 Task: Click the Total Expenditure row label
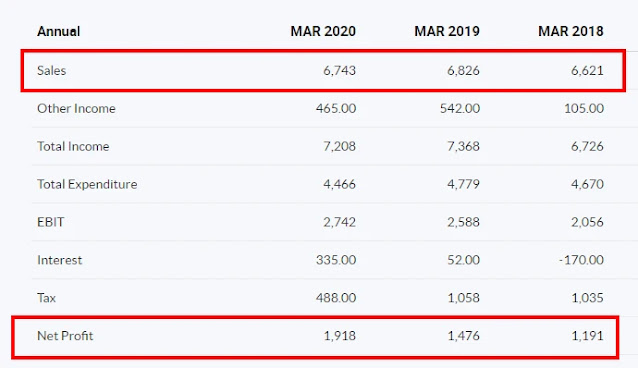(87, 184)
